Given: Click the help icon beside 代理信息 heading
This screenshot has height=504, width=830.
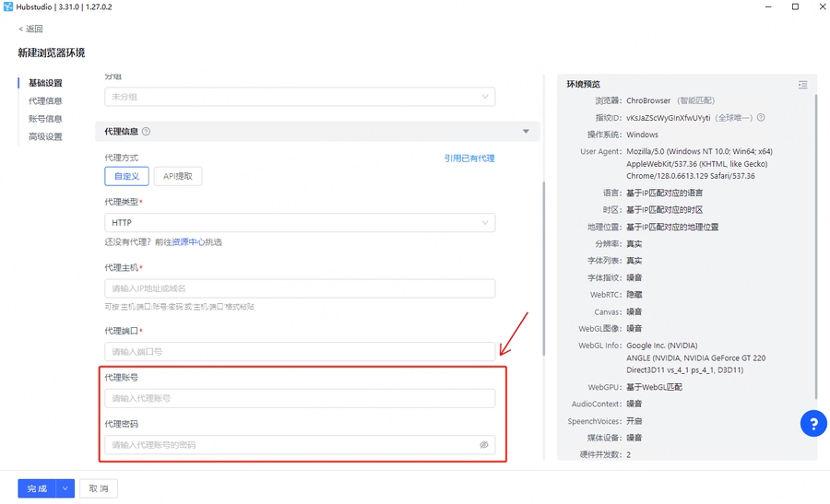Looking at the screenshot, I should click(146, 132).
